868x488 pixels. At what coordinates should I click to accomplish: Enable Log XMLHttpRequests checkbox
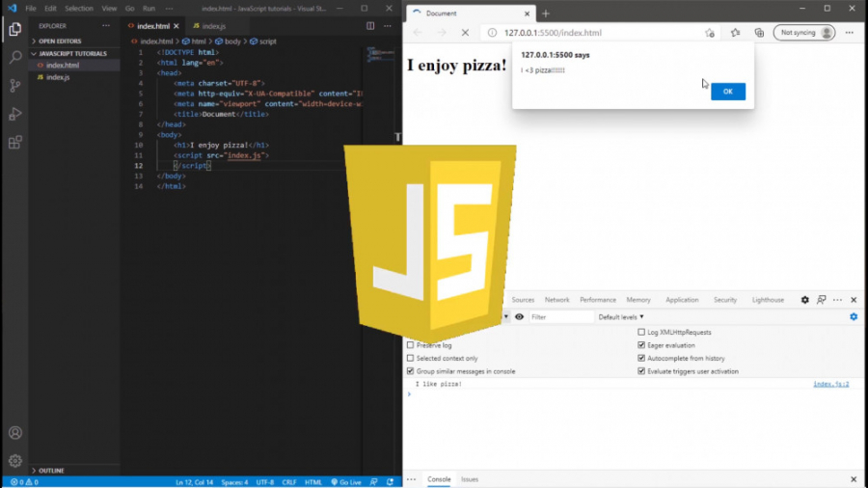(x=641, y=332)
